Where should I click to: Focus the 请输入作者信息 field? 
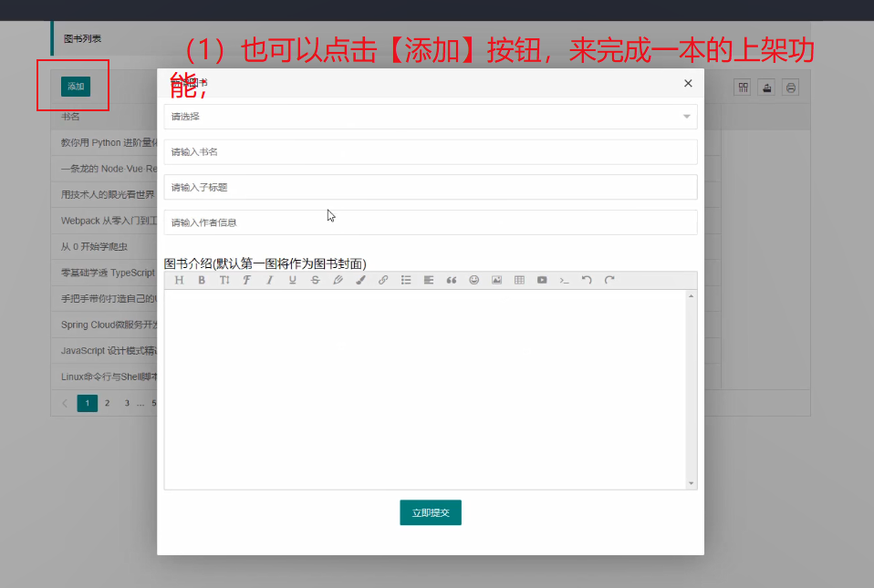point(431,222)
